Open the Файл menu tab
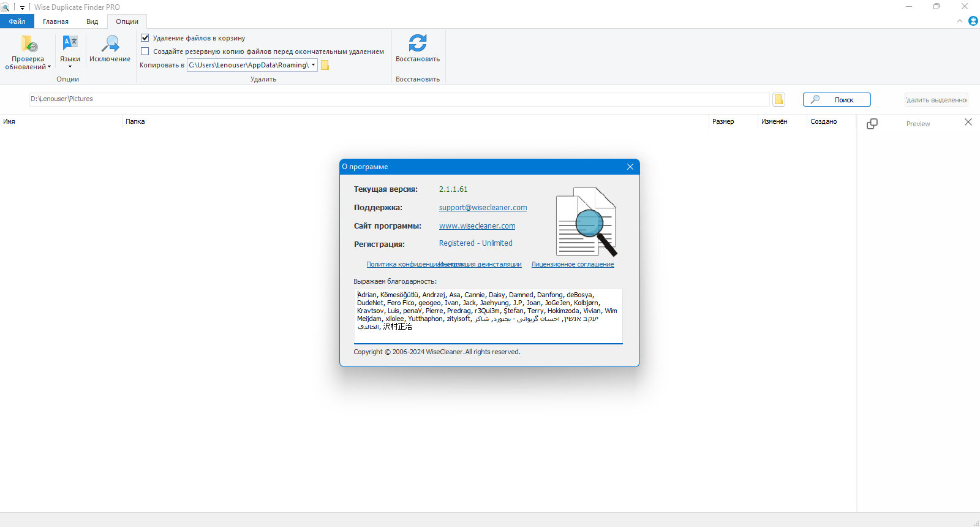Image resolution: width=980 pixels, height=527 pixels. click(17, 21)
